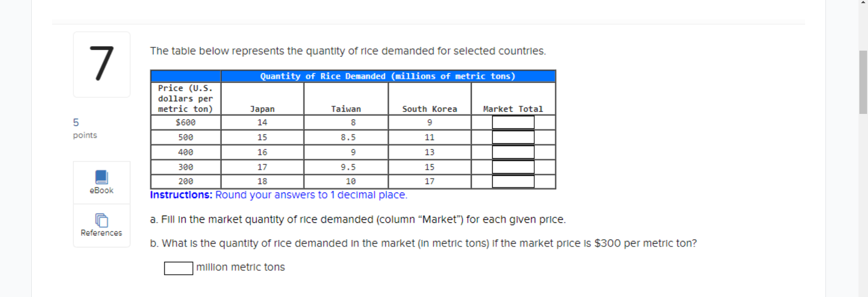Image resolution: width=868 pixels, height=297 pixels.
Task: Click the scrollbar up arrow
Action: coord(863,3)
